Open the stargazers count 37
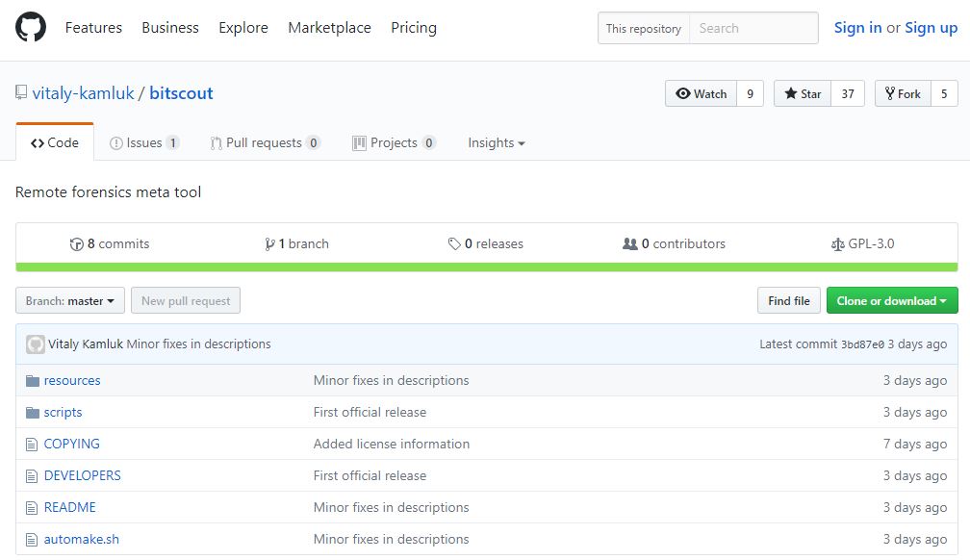The width and height of the screenshot is (970, 560). pyautogui.click(x=848, y=93)
